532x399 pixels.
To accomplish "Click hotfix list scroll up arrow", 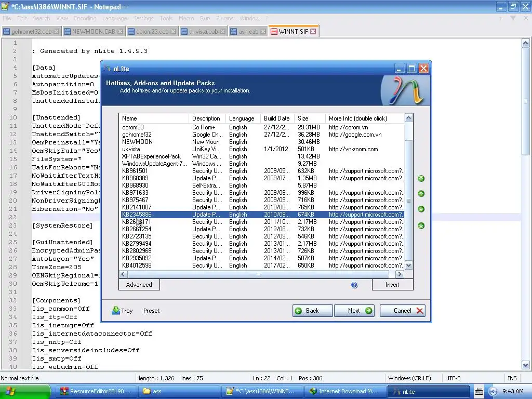I will point(408,118).
